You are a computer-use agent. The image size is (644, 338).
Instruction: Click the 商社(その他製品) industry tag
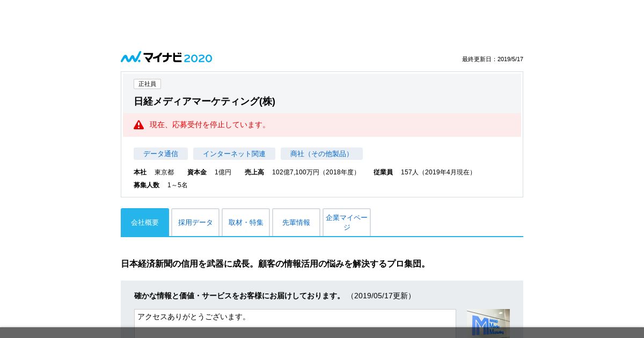(321, 154)
